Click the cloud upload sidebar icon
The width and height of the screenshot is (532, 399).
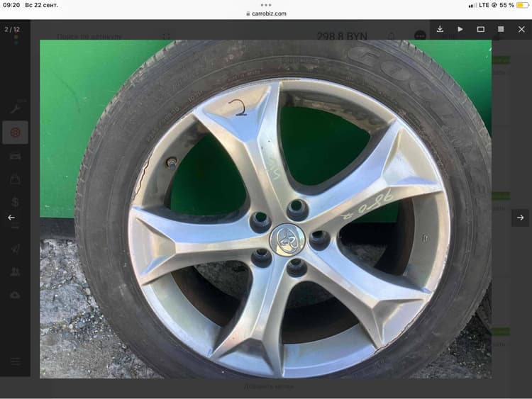[15, 295]
